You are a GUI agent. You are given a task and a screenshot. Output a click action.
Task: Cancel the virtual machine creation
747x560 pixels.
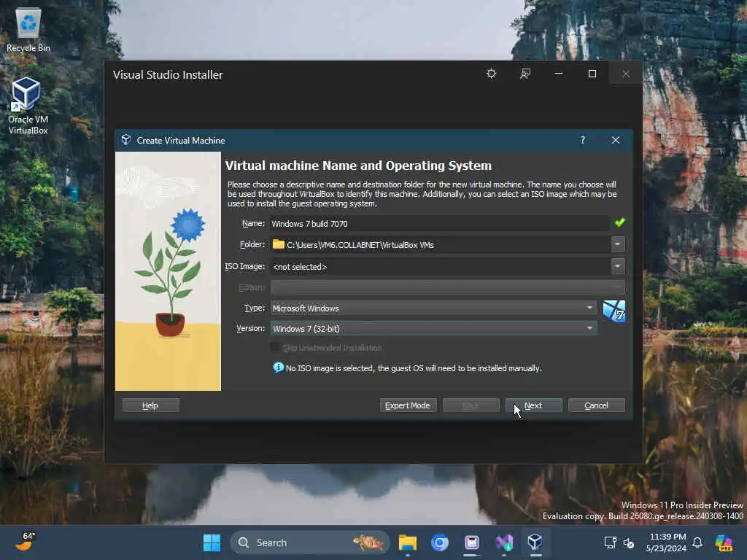pyautogui.click(x=597, y=405)
